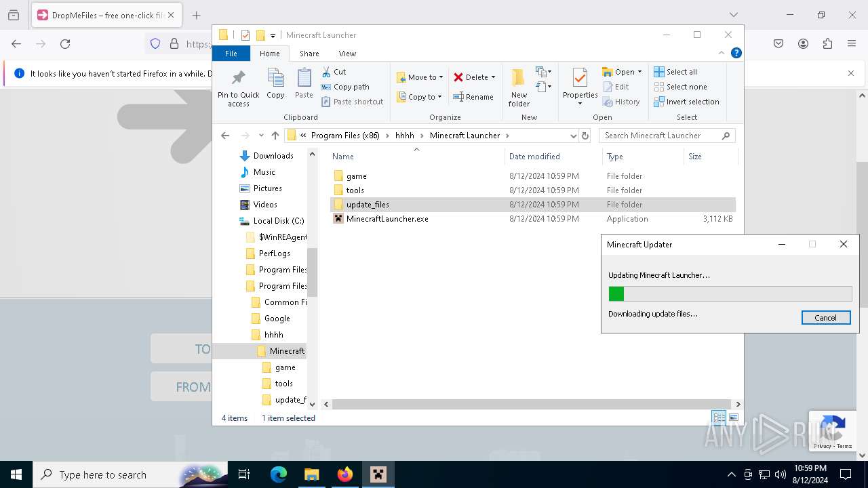Cancel the Minecraft update
This screenshot has width=868, height=488.
tap(825, 318)
